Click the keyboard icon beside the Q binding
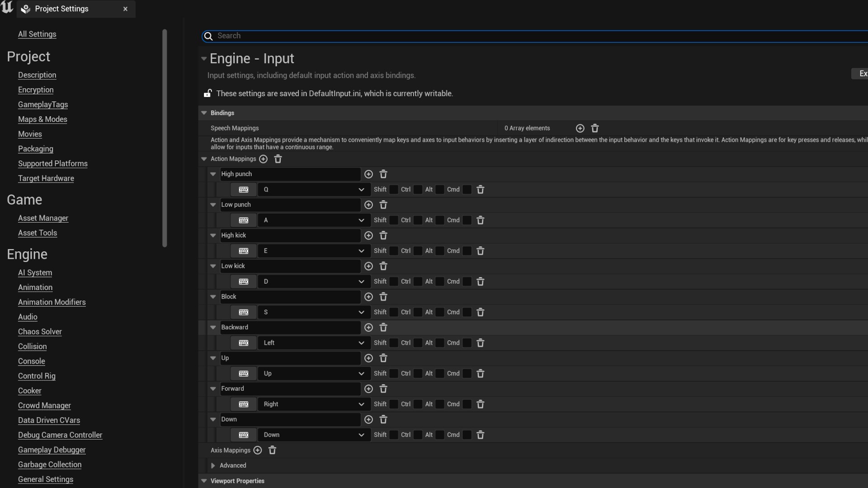 (x=243, y=189)
